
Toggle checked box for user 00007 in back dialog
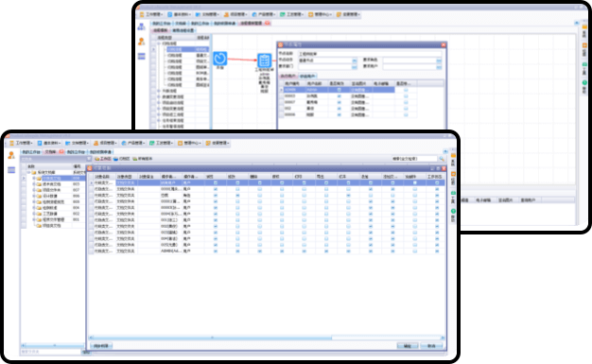click(x=340, y=102)
